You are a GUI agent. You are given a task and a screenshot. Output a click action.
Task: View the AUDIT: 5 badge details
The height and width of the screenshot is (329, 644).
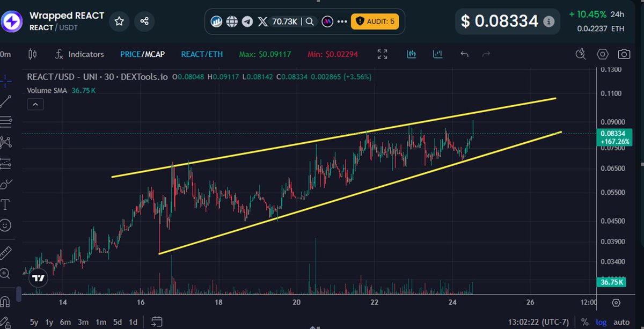coord(375,21)
